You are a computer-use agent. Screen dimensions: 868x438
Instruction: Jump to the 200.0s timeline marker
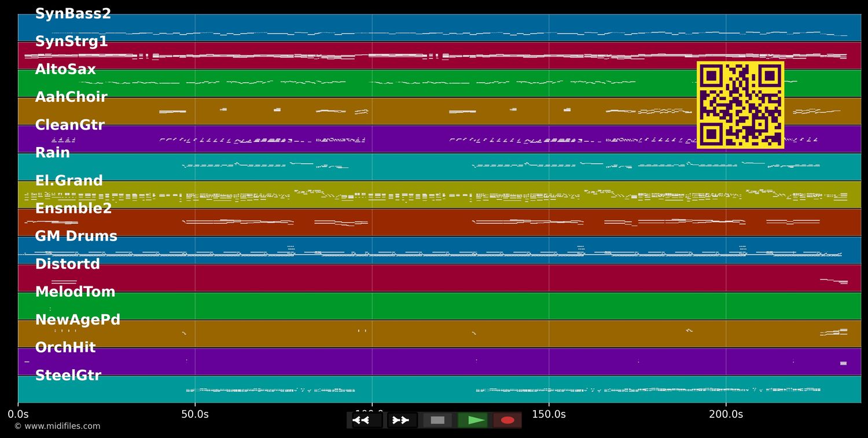point(726,414)
